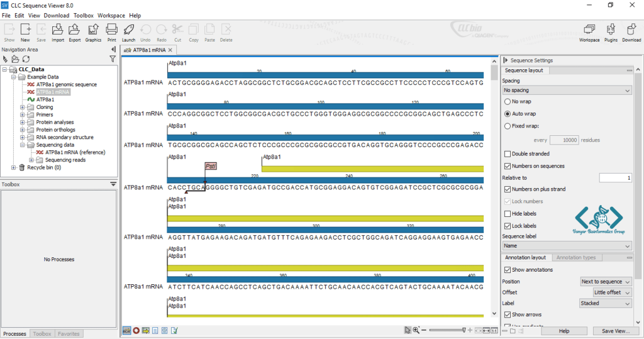Screen dimensions: 644x339
Task: Click the 1:1 zoom icon
Action: [x=494, y=330]
